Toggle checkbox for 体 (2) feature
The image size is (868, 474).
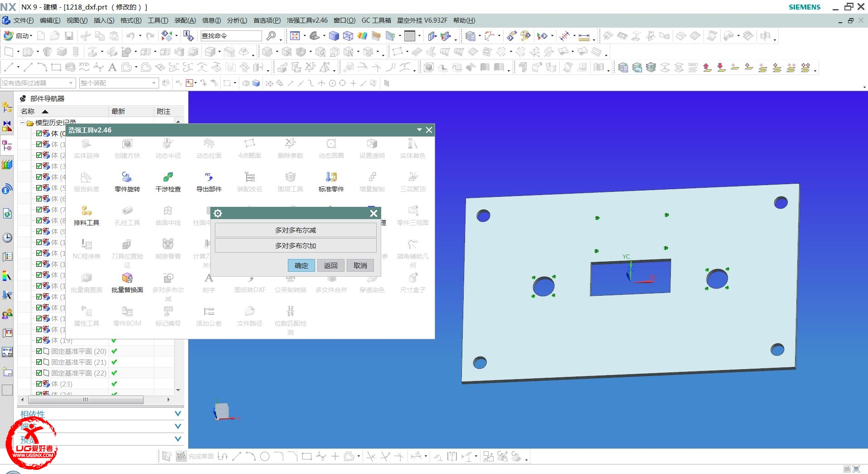coord(39,155)
